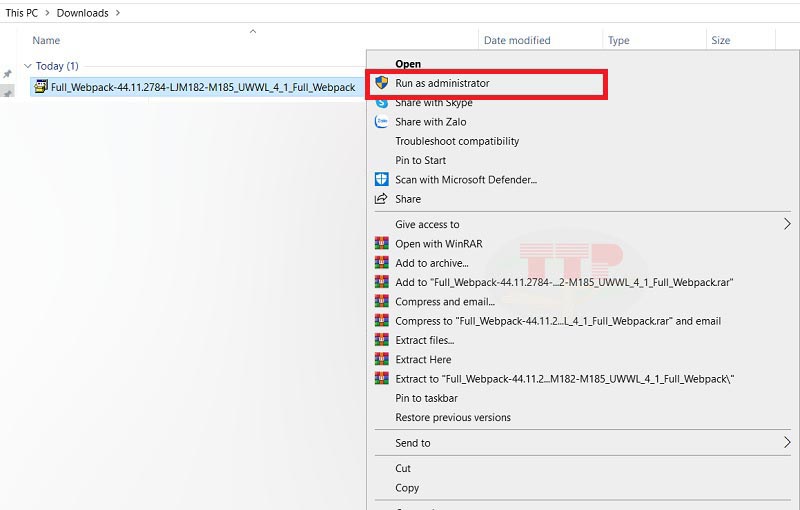
Task: Click WinRAR icon beside Extract Here
Action: (381, 359)
